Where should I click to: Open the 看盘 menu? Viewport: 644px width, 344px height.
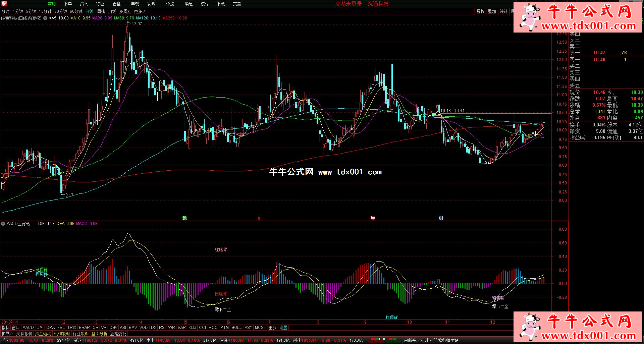click(x=116, y=4)
